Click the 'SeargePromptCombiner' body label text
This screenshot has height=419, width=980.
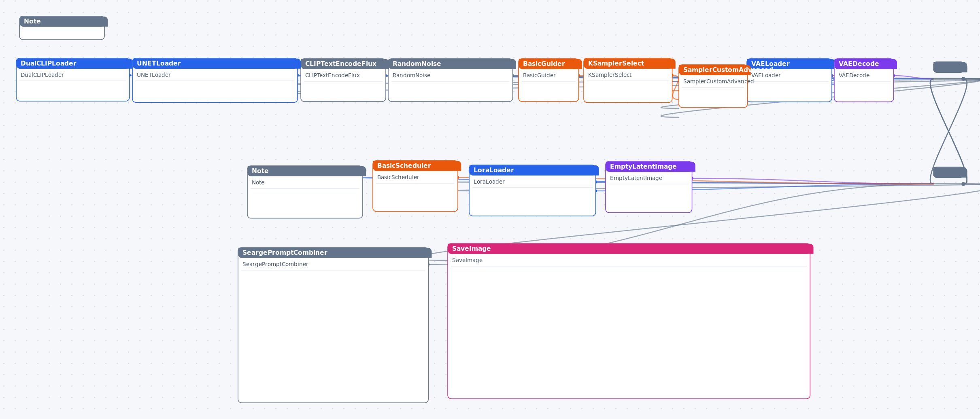tap(275, 264)
